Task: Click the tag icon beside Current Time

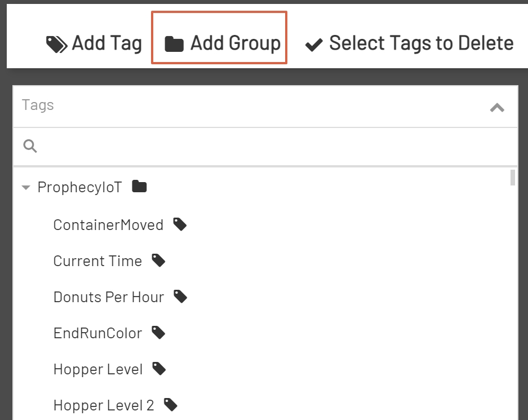Action: click(158, 260)
